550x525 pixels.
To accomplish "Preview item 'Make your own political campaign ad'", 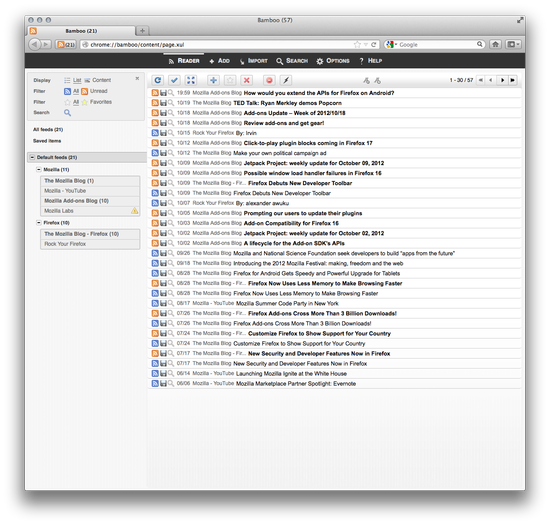I will coord(171,153).
